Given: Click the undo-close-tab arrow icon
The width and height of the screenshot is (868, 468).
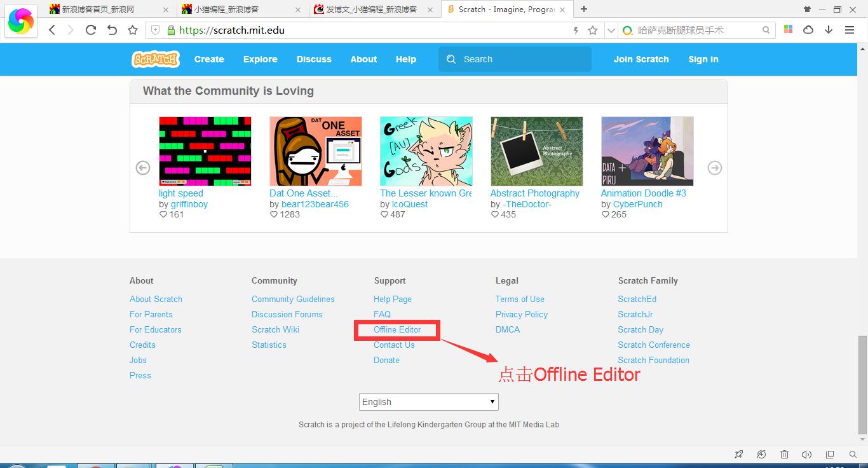Looking at the screenshot, I should (112, 30).
